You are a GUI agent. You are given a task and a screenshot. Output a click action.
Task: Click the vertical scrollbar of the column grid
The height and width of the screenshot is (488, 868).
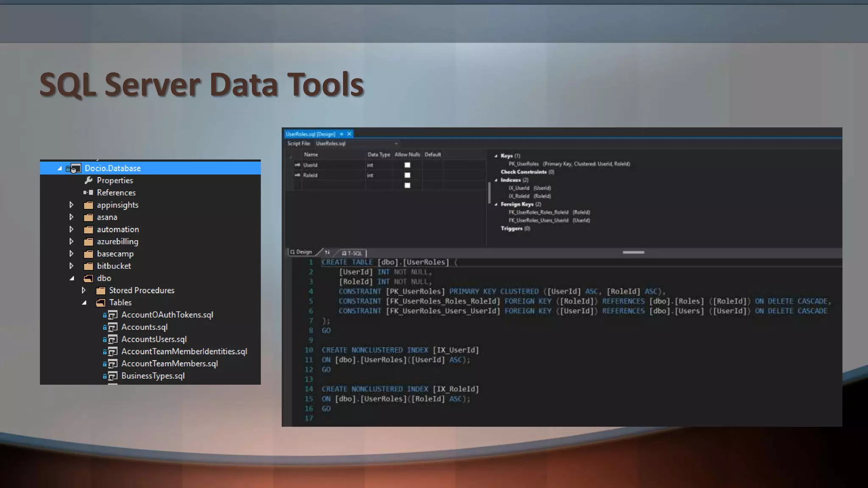(x=489, y=193)
